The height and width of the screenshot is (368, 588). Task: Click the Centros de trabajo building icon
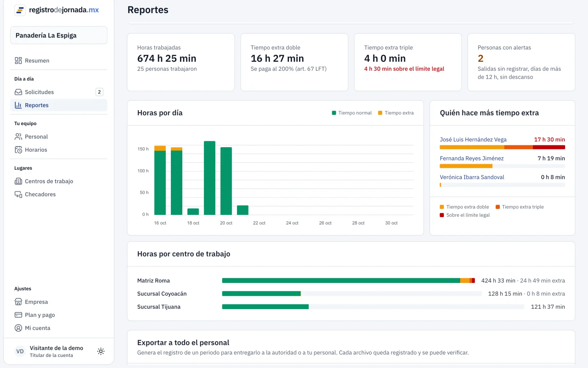coord(18,181)
